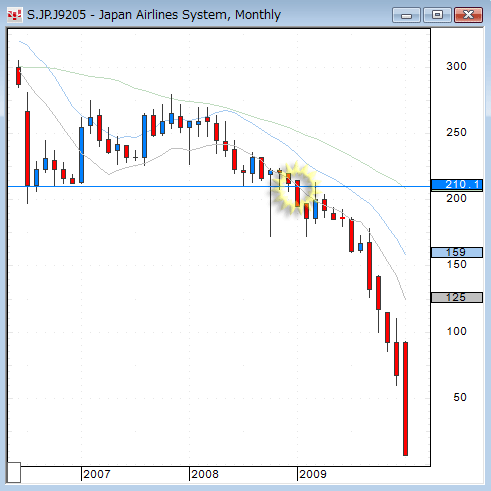Image resolution: width=491 pixels, height=491 pixels.
Task: Click the 2008 year label on time axis
Action: (205, 474)
